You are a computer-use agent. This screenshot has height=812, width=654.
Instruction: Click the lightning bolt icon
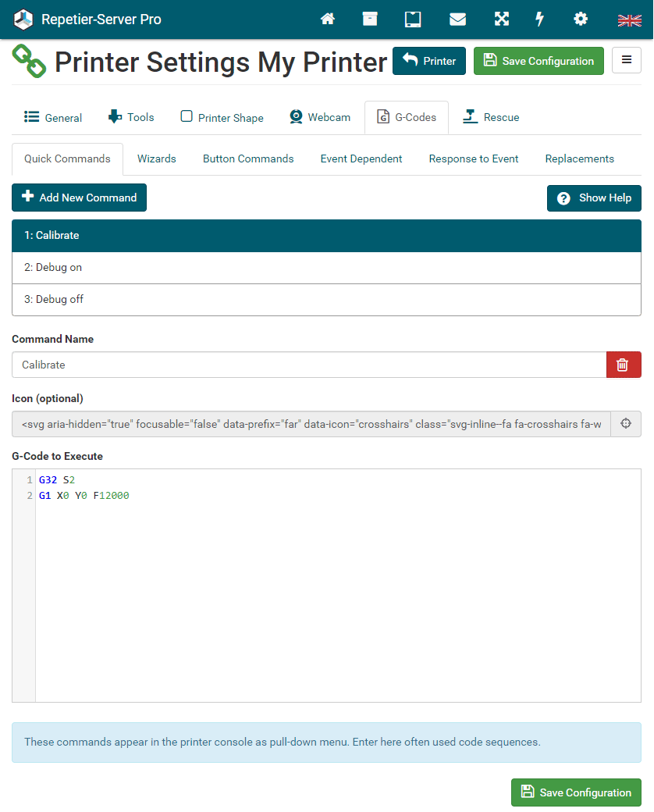pos(539,20)
